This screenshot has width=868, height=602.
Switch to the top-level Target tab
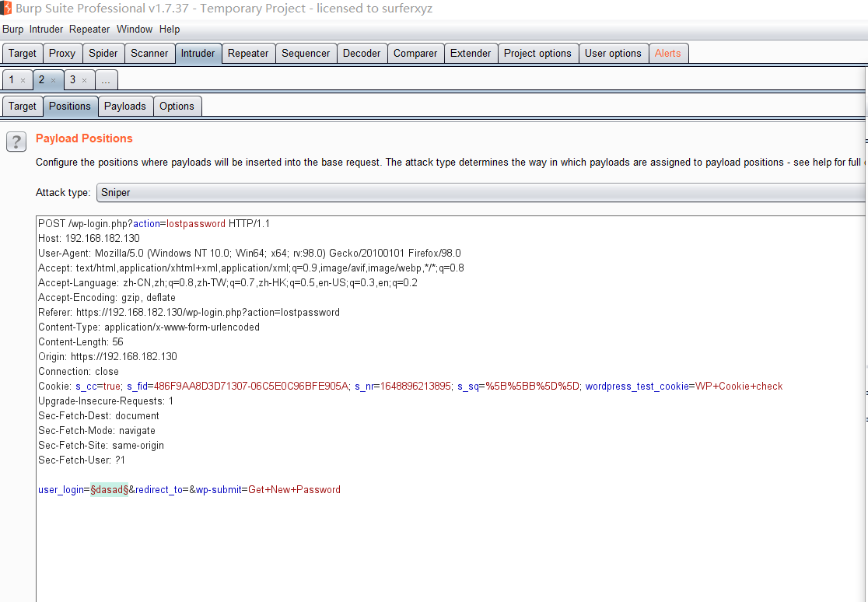[22, 53]
